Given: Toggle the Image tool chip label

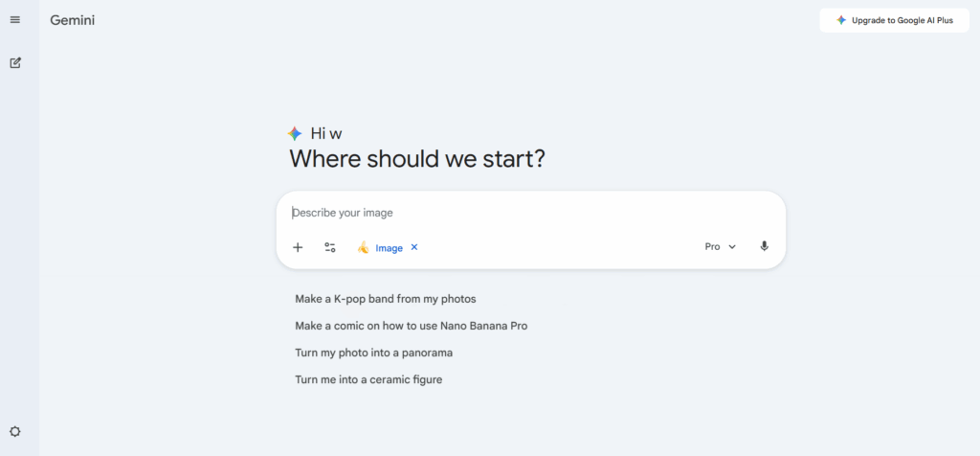Looking at the screenshot, I should click(389, 248).
